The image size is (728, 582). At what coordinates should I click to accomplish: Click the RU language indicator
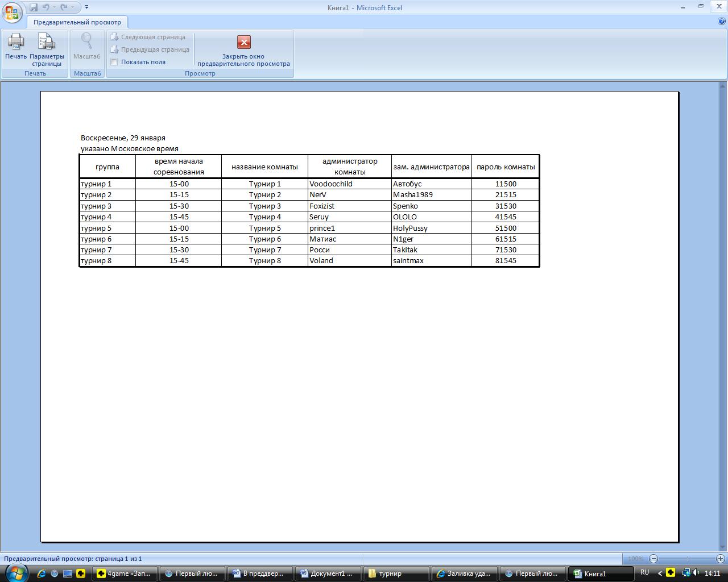click(x=644, y=572)
